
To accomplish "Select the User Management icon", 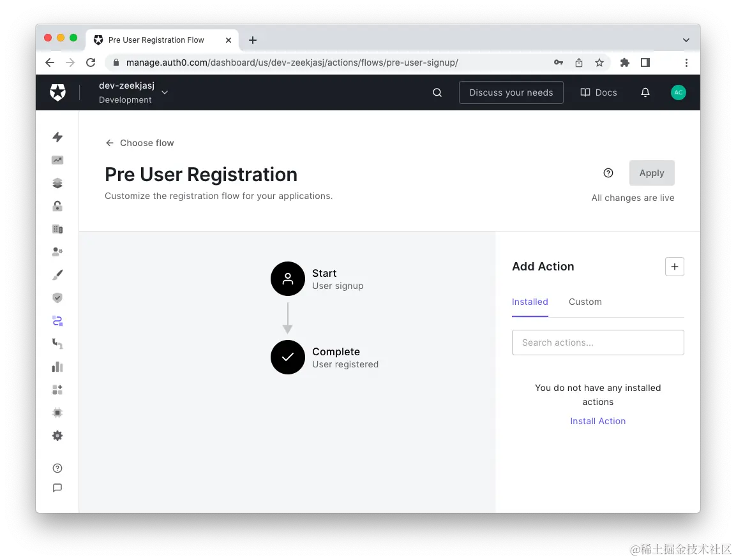I will click(x=57, y=251).
